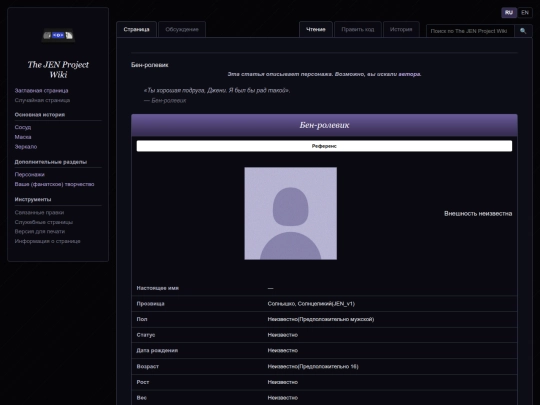Viewport: 540px width, 405px height.
Task: Open Версия для печати link
Action: click(x=40, y=231)
